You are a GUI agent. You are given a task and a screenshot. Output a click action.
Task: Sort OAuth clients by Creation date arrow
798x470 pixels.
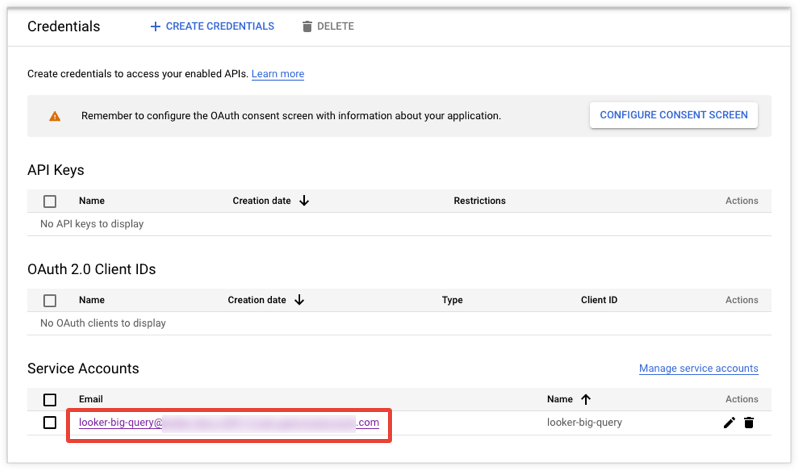[x=299, y=300]
